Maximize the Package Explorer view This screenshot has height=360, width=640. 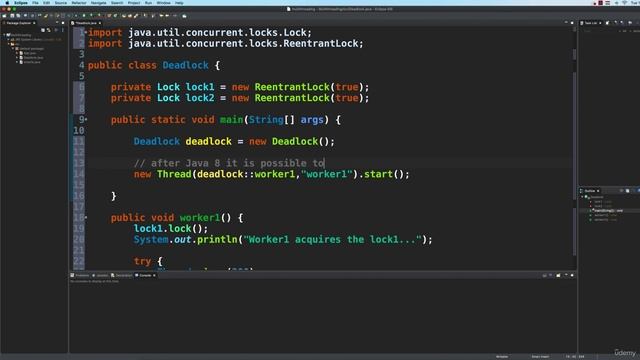[x=63, y=23]
